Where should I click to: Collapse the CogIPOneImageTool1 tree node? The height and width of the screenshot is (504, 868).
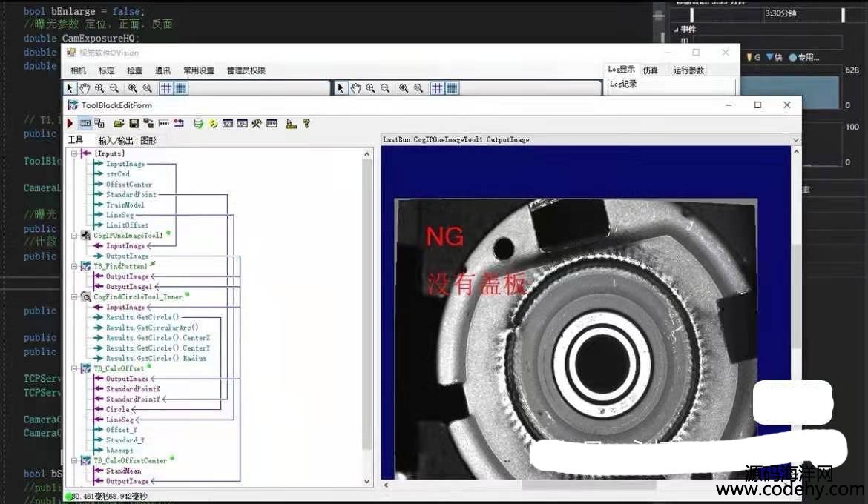[x=74, y=236]
